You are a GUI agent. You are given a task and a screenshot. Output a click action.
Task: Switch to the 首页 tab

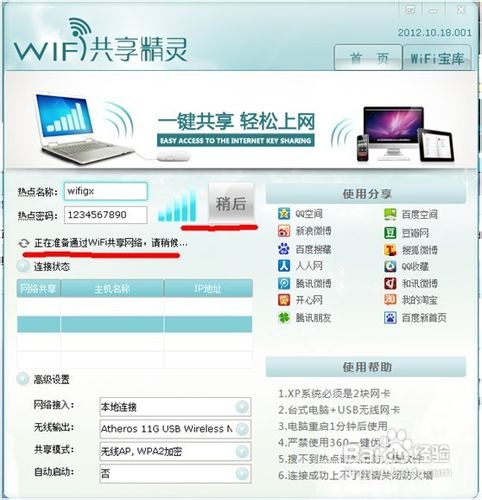click(x=368, y=57)
